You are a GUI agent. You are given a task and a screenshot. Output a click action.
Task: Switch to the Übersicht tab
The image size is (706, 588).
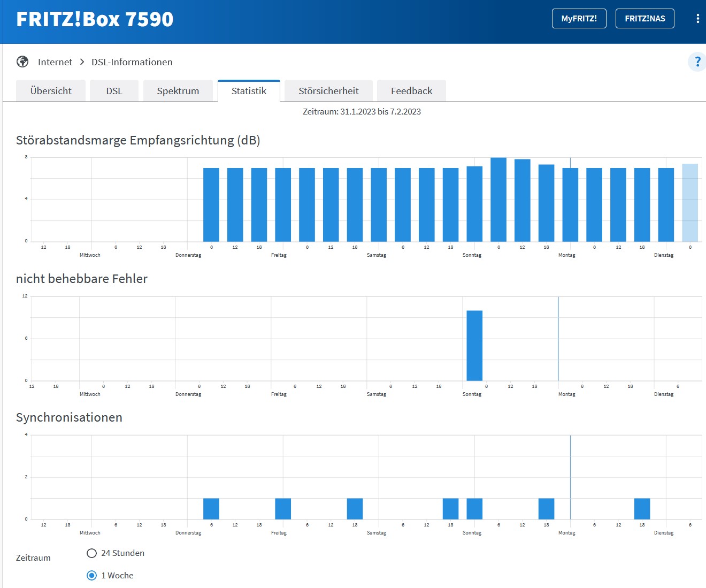tap(51, 91)
